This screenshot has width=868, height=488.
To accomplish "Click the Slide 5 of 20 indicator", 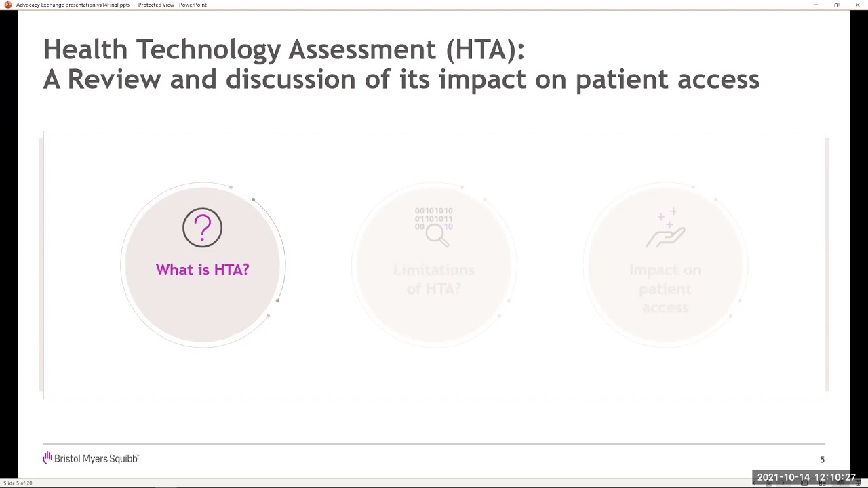I will click(18, 483).
